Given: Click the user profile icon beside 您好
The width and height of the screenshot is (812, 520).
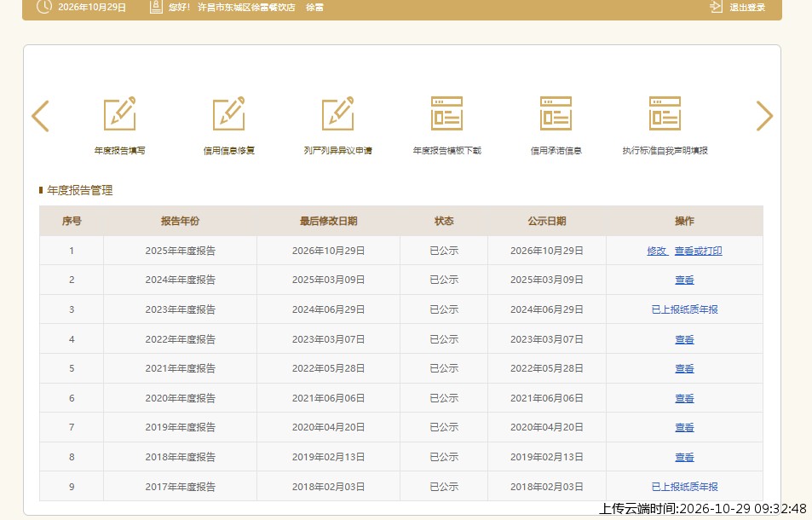Looking at the screenshot, I should 156,7.
